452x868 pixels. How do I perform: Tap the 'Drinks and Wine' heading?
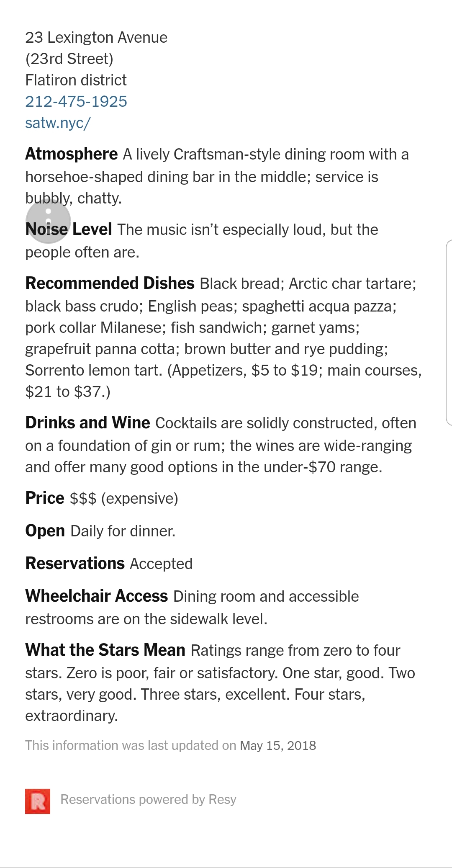click(x=88, y=423)
